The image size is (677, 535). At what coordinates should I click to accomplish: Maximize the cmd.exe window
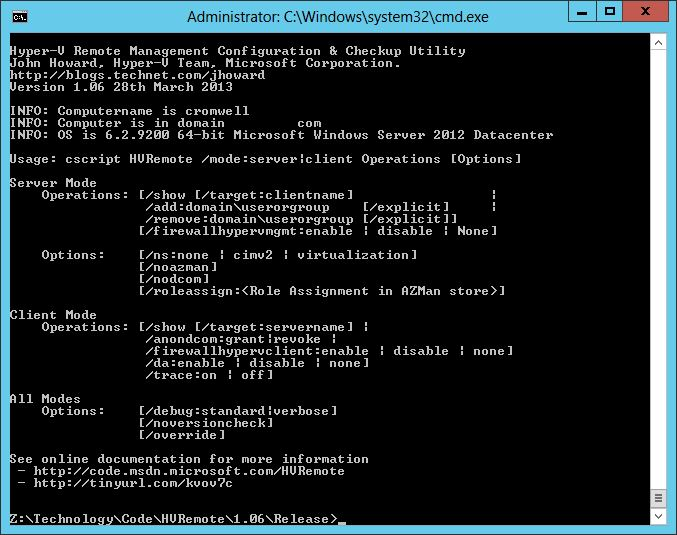click(610, 12)
